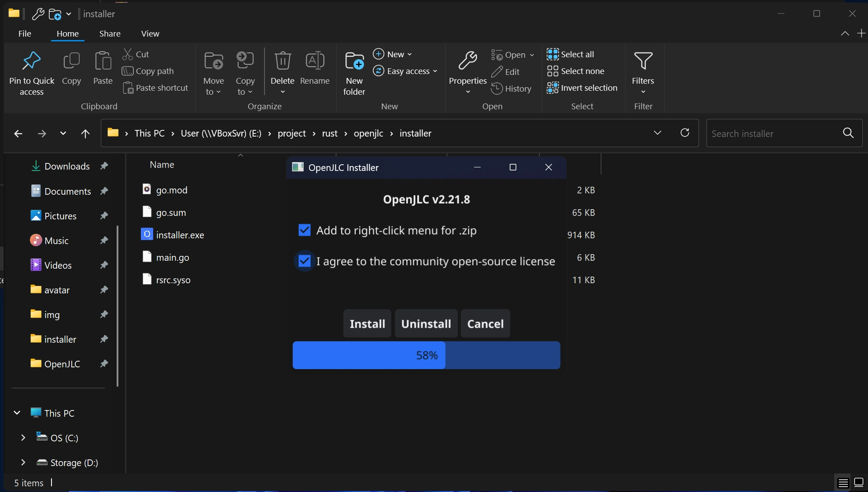The width and height of the screenshot is (868, 492).
Task: Expand the OS (C:) drive tree node
Action: tap(23, 438)
